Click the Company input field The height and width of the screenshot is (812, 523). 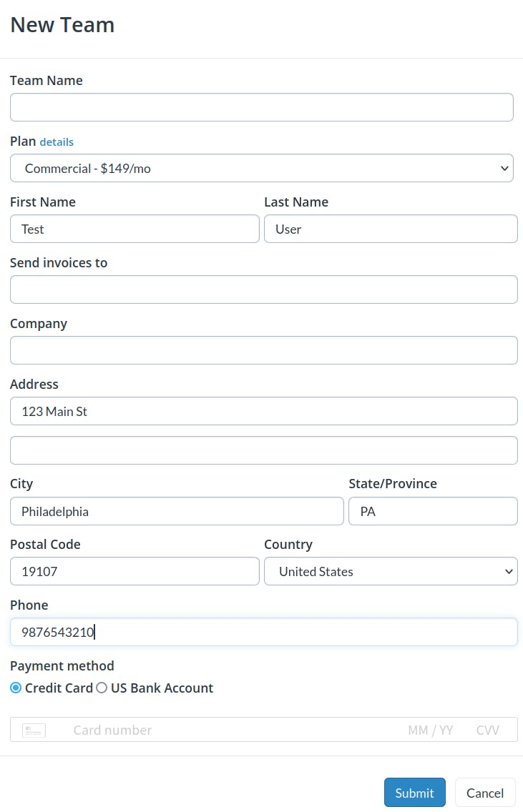(263, 350)
